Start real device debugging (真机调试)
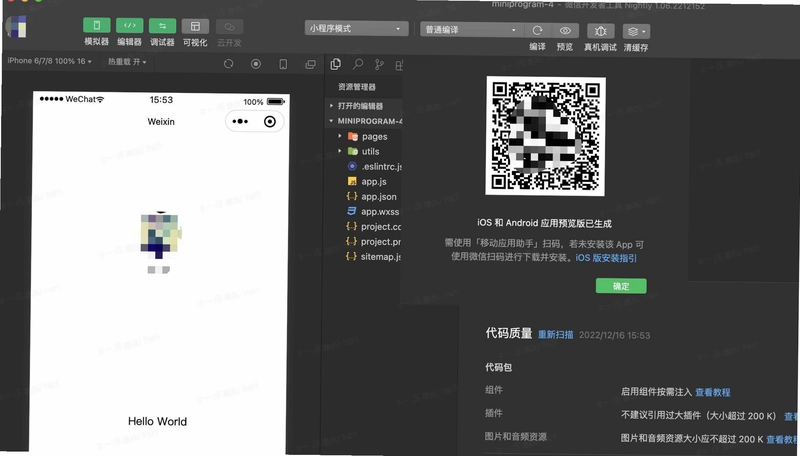 click(x=601, y=32)
